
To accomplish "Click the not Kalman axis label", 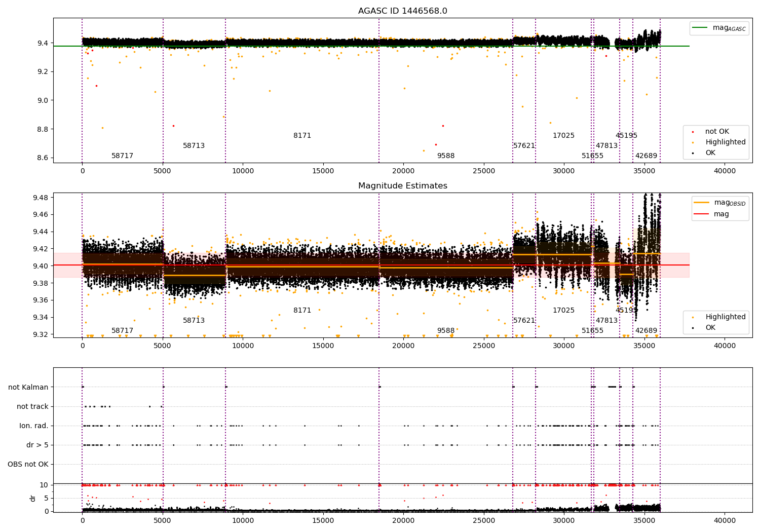I will point(28,388).
